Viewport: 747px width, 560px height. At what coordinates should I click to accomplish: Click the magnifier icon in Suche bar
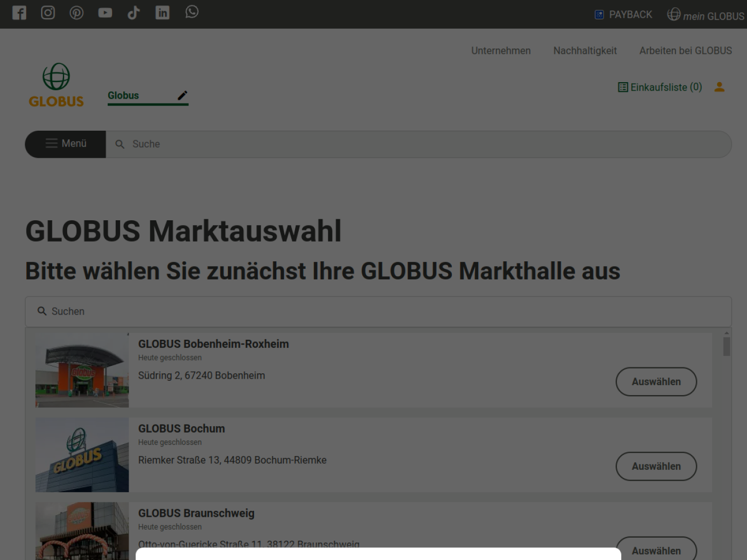(120, 144)
